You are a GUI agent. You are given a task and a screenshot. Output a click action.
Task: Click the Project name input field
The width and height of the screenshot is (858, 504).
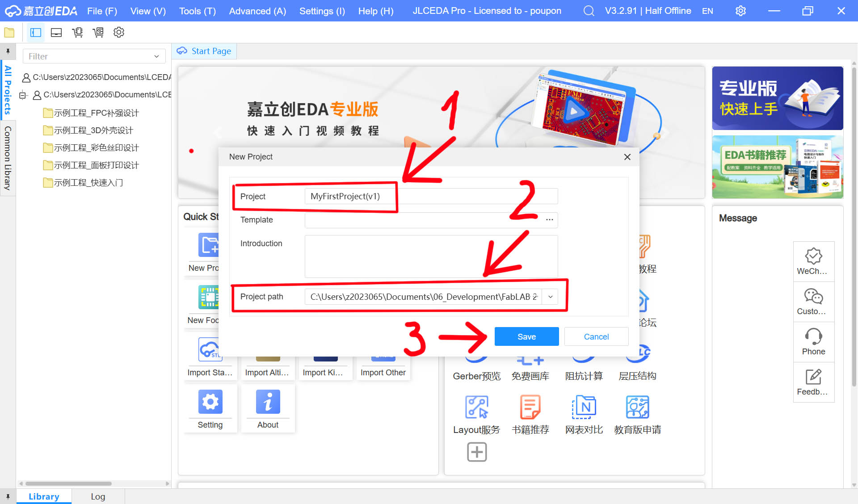[x=431, y=196]
